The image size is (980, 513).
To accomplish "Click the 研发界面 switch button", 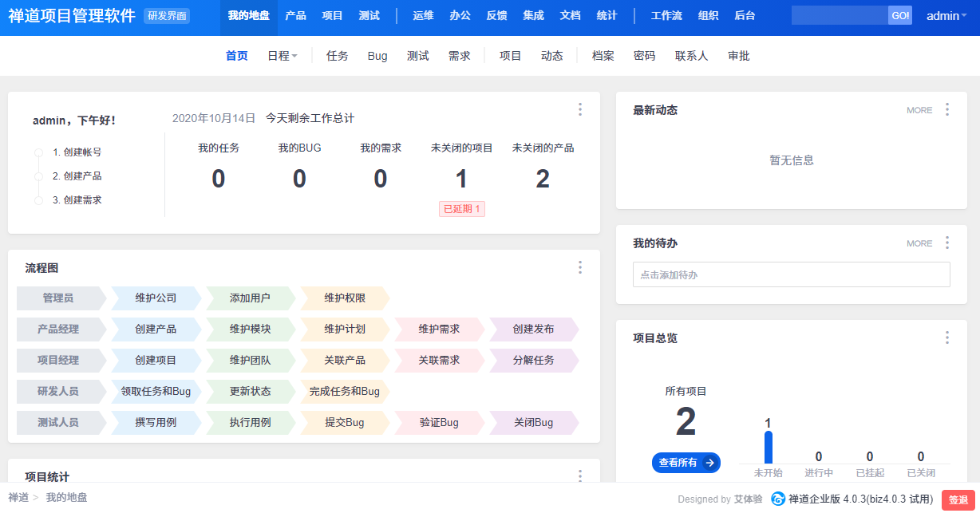I will click(x=167, y=16).
